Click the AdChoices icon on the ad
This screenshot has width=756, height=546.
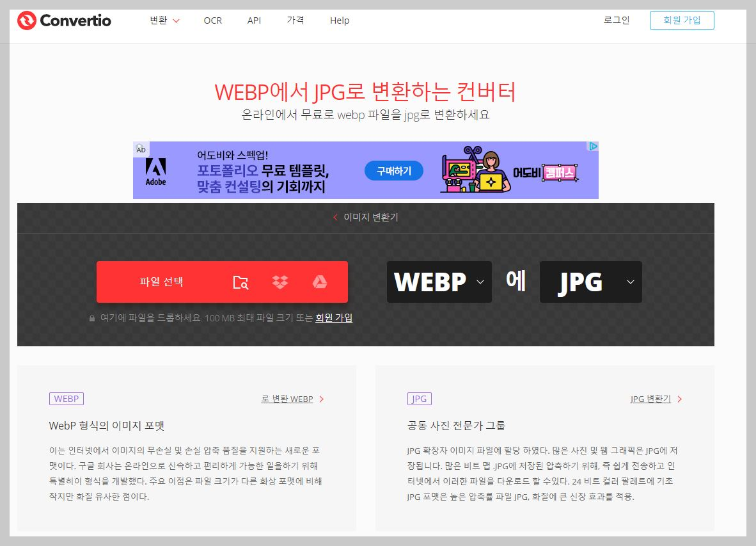pyautogui.click(x=593, y=146)
